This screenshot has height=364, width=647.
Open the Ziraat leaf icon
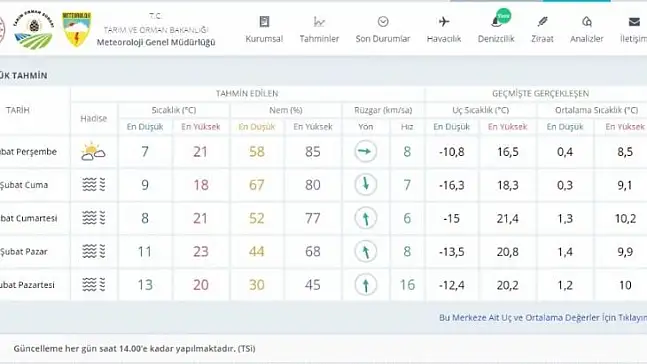542,21
